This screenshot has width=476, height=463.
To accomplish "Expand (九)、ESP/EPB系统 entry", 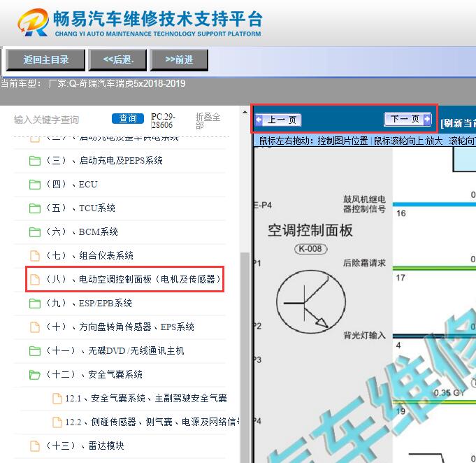I will pyautogui.click(x=89, y=304).
